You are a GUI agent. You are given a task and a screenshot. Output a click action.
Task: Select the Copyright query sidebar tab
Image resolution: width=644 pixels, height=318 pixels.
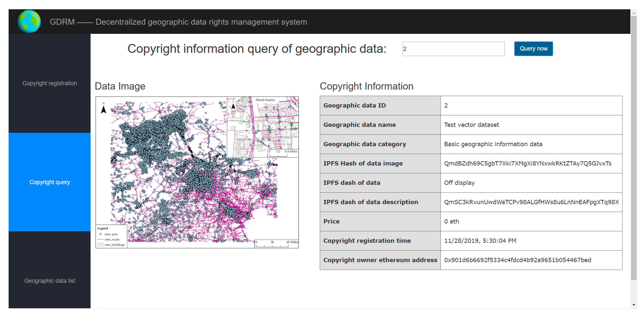click(x=50, y=182)
